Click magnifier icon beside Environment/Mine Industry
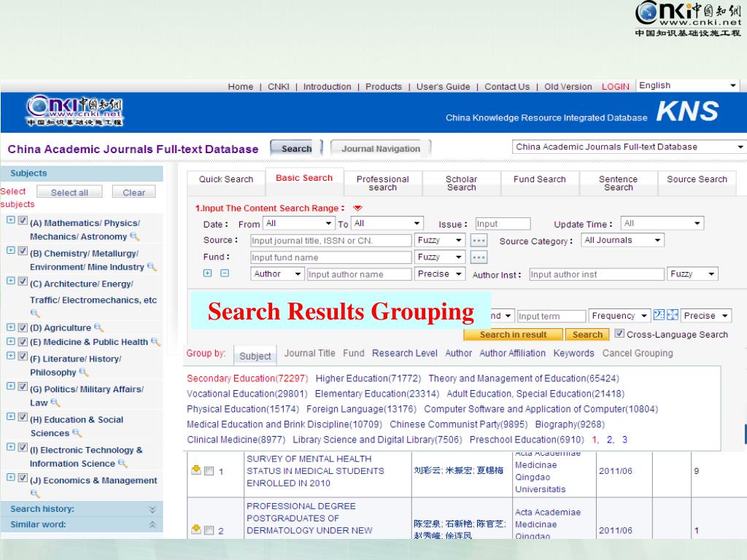The height and width of the screenshot is (560, 747). click(152, 267)
